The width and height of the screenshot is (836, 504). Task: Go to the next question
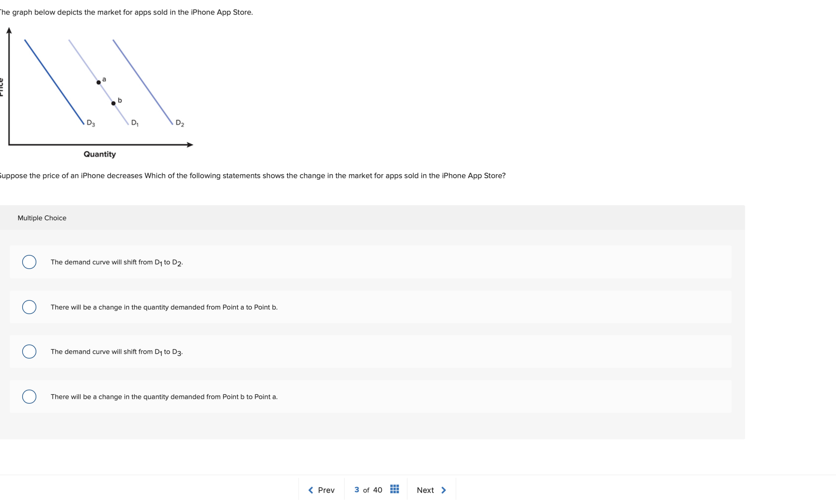[431, 490]
